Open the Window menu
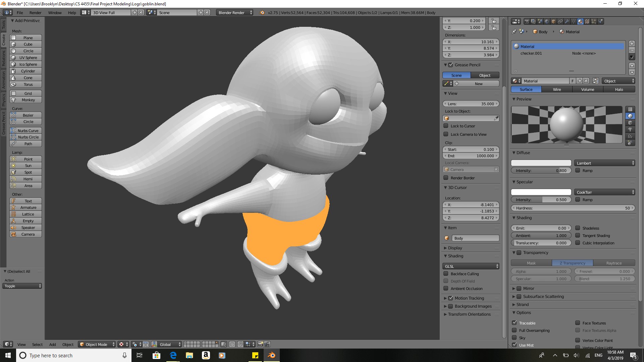The image size is (644, 362). pyautogui.click(x=55, y=13)
